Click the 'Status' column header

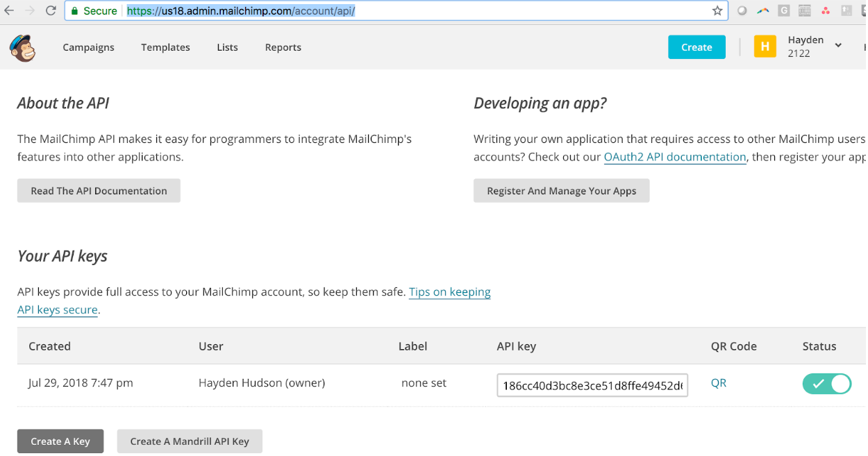coord(819,346)
